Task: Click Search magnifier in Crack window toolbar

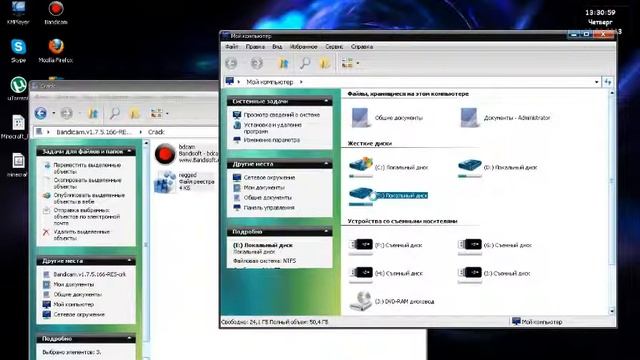Action: 115,113
